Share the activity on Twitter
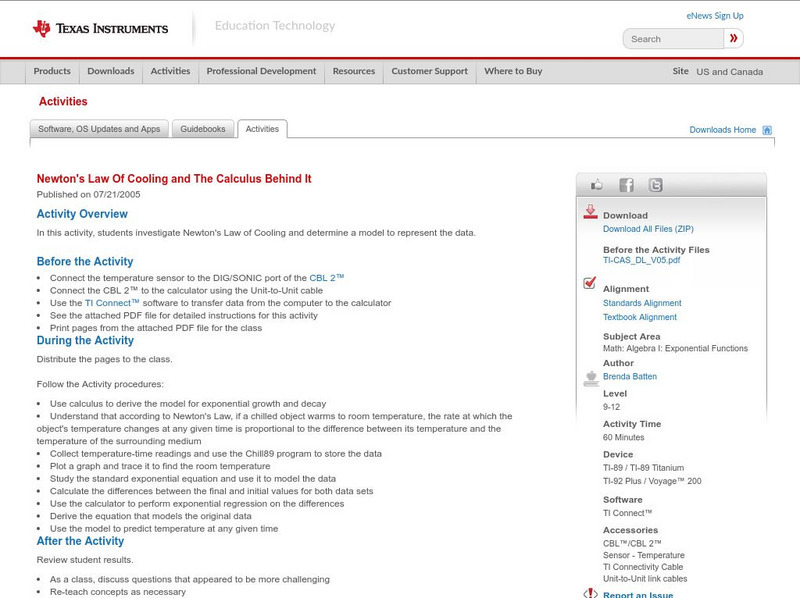The image size is (800, 598). pos(655,185)
